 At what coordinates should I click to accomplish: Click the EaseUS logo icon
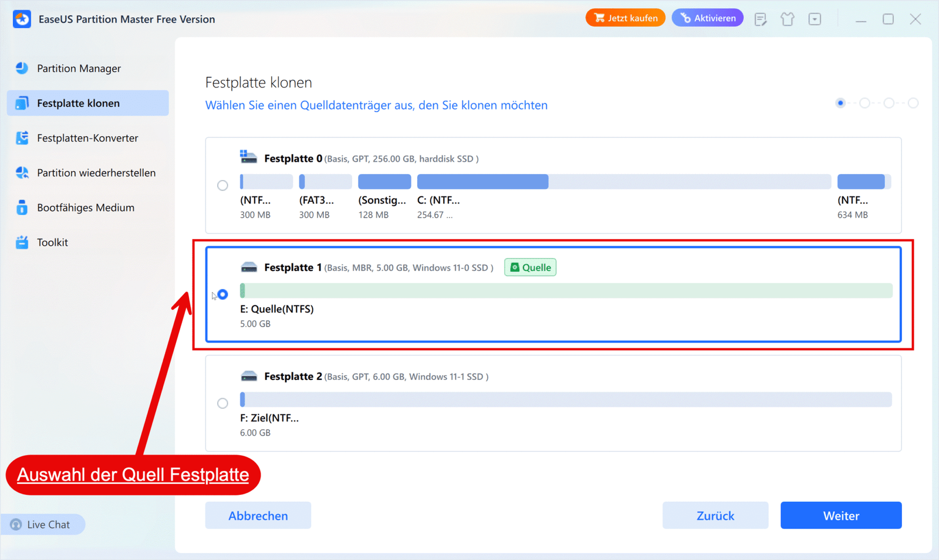22,19
